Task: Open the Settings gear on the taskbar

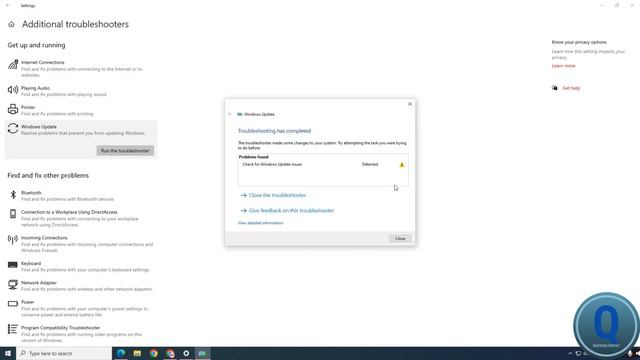Action: click(186, 353)
